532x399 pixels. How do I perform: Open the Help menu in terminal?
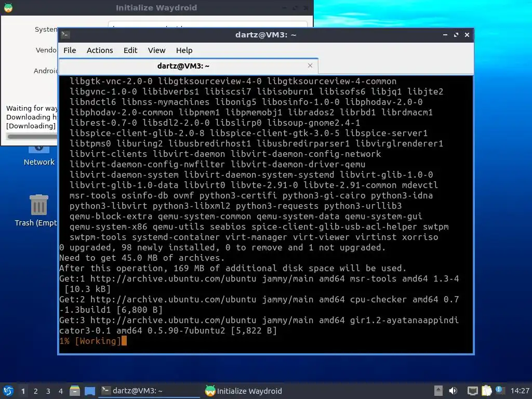(x=184, y=50)
